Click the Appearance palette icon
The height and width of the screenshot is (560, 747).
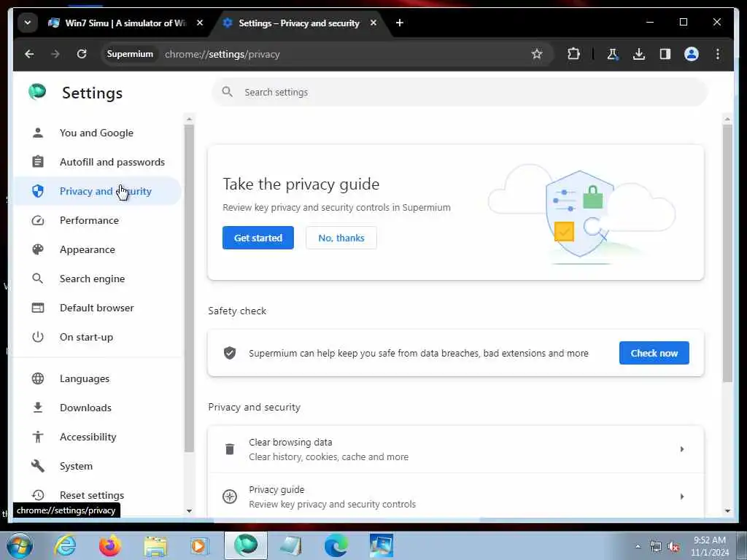(38, 249)
